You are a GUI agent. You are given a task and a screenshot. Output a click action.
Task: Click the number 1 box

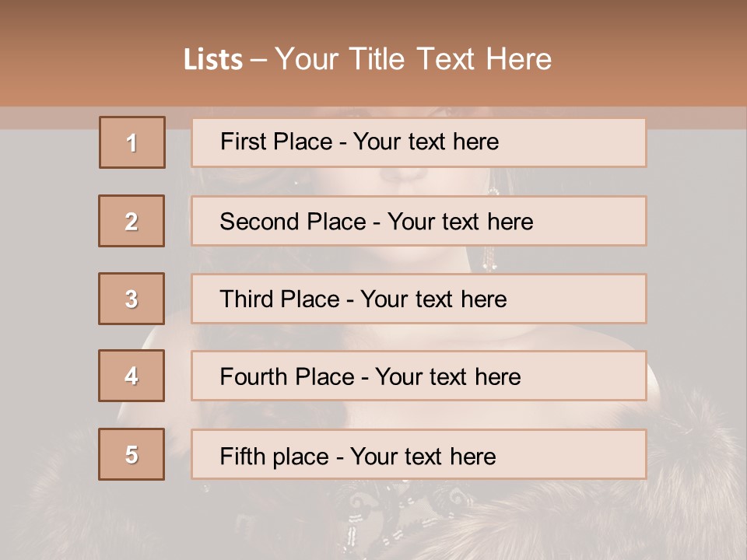coord(132,142)
